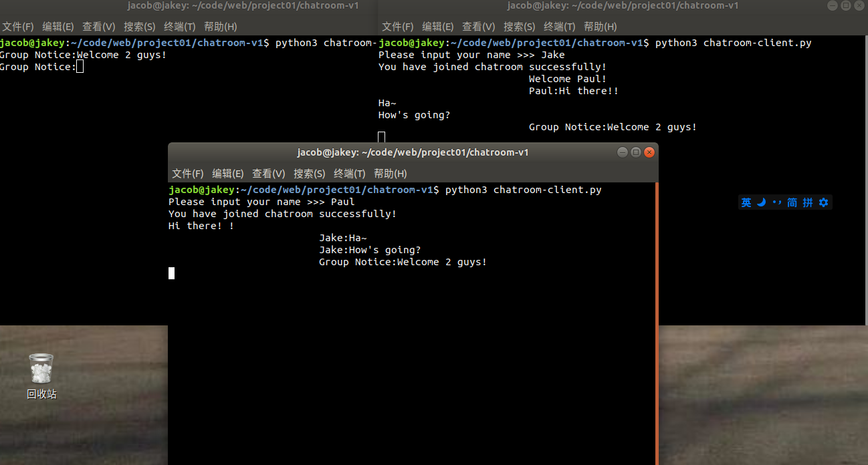Click the python3 chatroom-client.py command in Jake terminal
868x465 pixels.
pyautogui.click(x=734, y=43)
